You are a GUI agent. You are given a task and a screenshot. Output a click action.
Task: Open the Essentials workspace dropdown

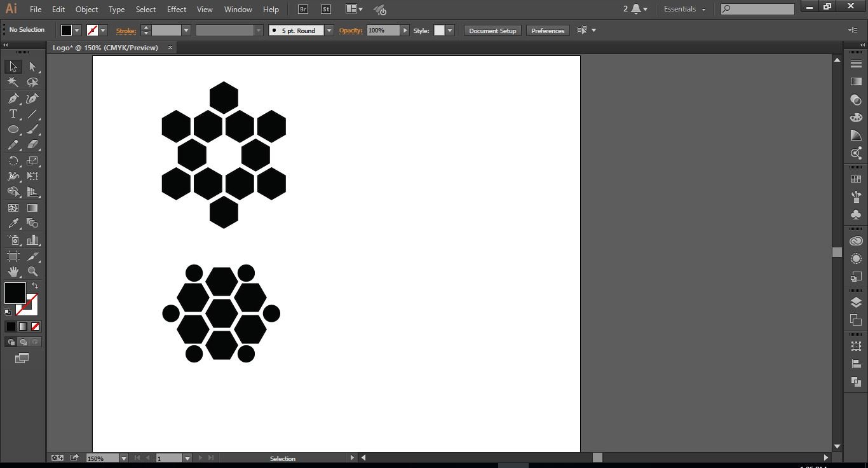click(x=684, y=9)
